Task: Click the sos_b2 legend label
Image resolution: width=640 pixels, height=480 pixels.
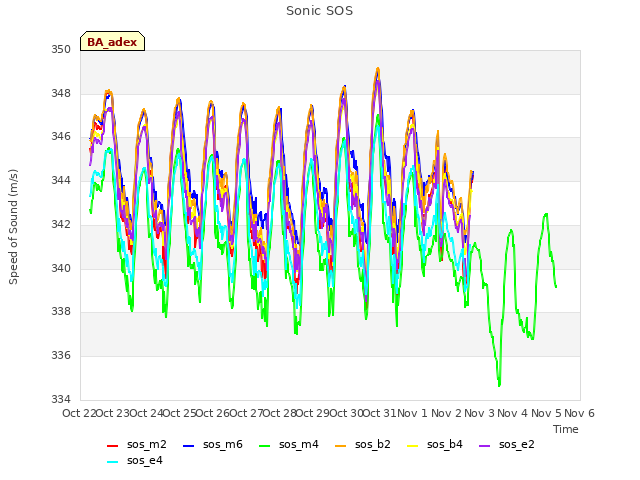Action: 373,444
